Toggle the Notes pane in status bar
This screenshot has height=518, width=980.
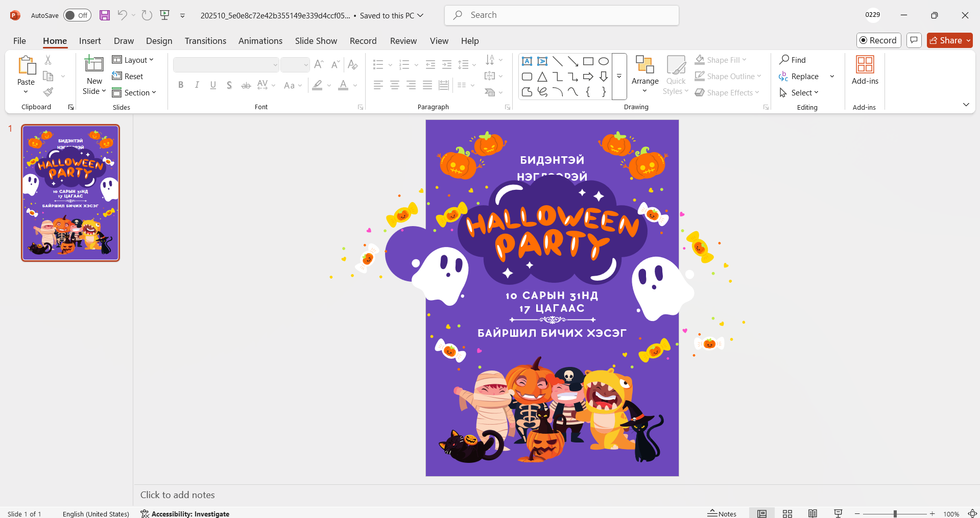(x=722, y=513)
